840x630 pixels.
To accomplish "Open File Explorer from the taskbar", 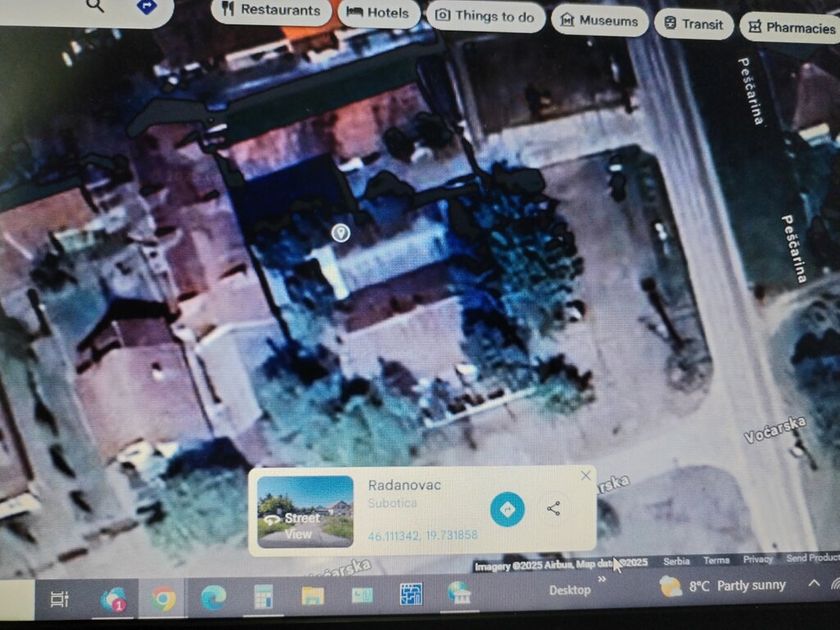I will tap(313, 597).
